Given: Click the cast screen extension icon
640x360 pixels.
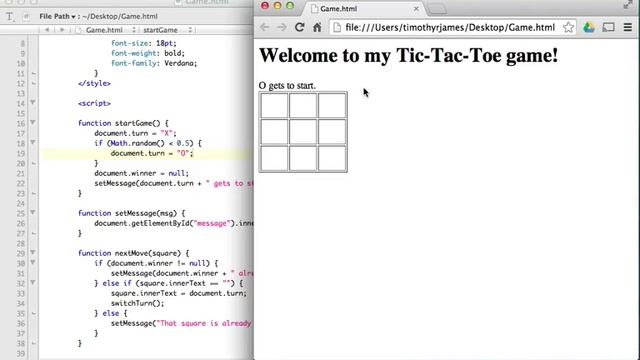Looking at the screenshot, I should coord(608,27).
